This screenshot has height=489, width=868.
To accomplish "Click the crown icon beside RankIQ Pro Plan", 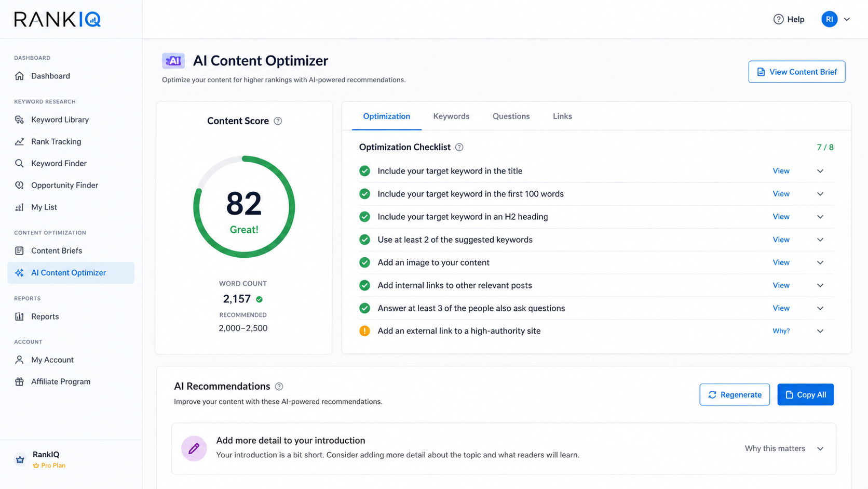I will [x=20, y=459].
